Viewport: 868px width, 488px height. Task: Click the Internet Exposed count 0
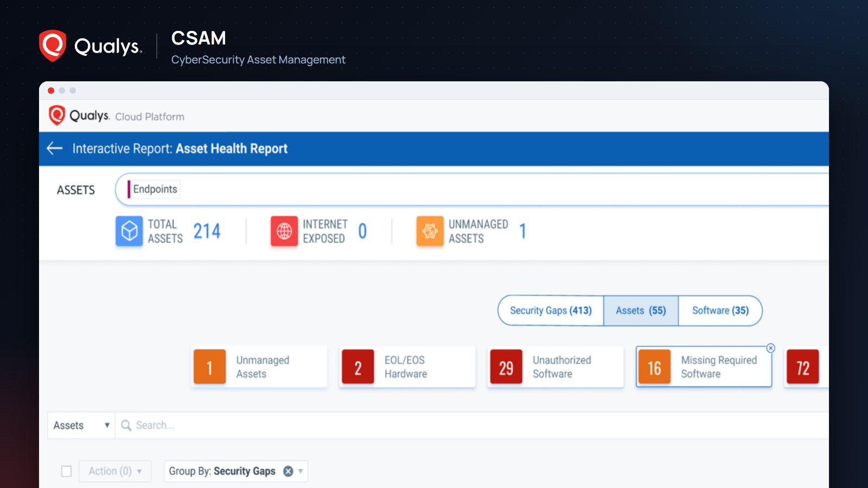362,231
